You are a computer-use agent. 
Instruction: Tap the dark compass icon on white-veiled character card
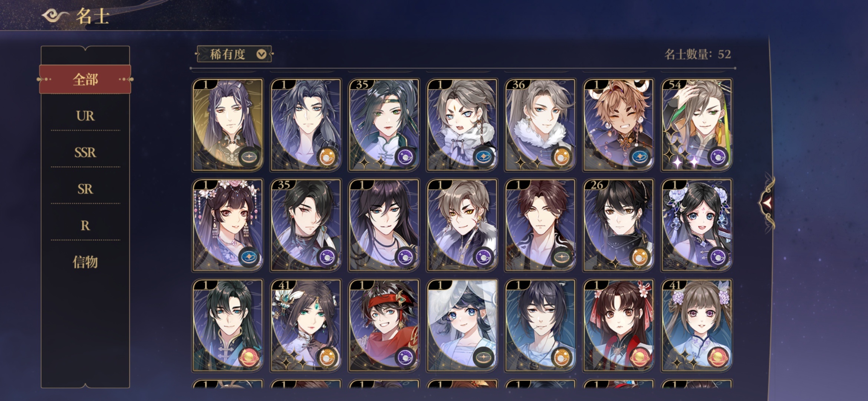coord(484,358)
